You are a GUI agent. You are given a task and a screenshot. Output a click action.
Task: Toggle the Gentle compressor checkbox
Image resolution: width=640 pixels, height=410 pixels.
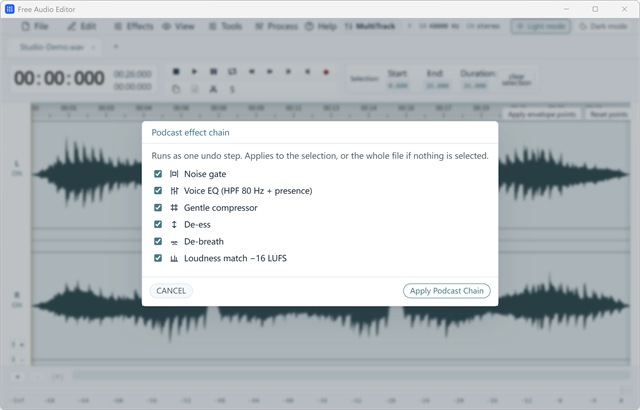[x=158, y=208]
